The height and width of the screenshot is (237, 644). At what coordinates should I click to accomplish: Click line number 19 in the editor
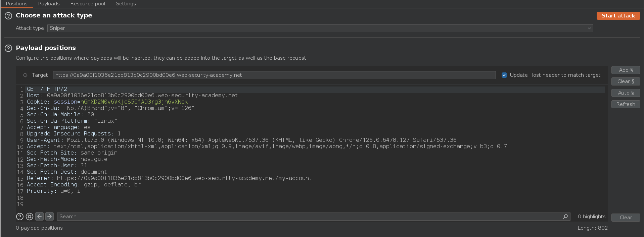(20, 204)
